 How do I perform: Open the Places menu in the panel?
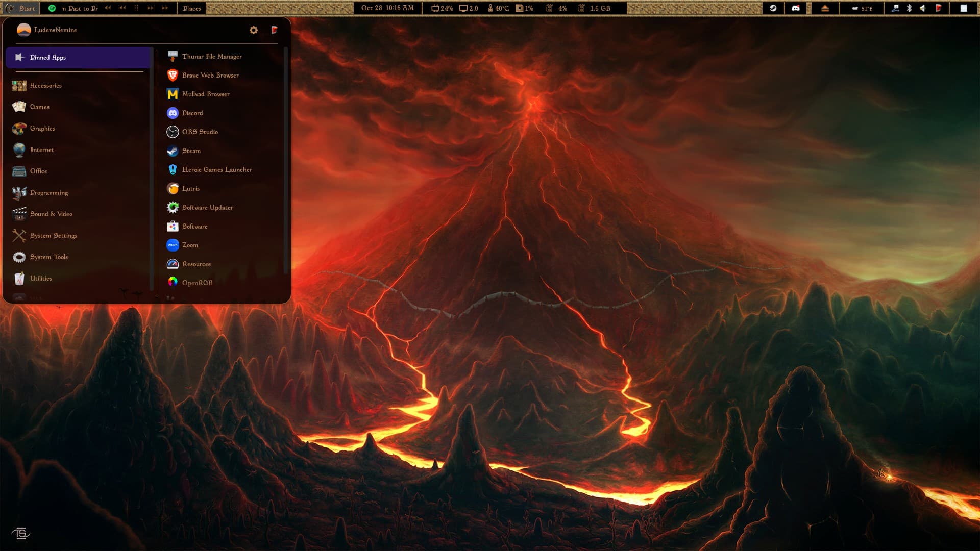pos(191,8)
